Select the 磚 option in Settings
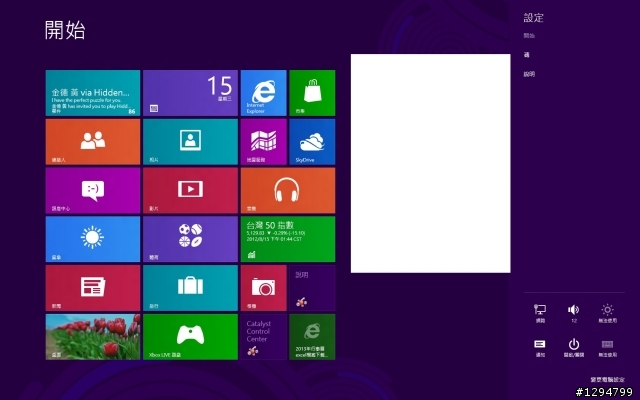Screen dimensions: 640x400 pyautogui.click(x=527, y=55)
